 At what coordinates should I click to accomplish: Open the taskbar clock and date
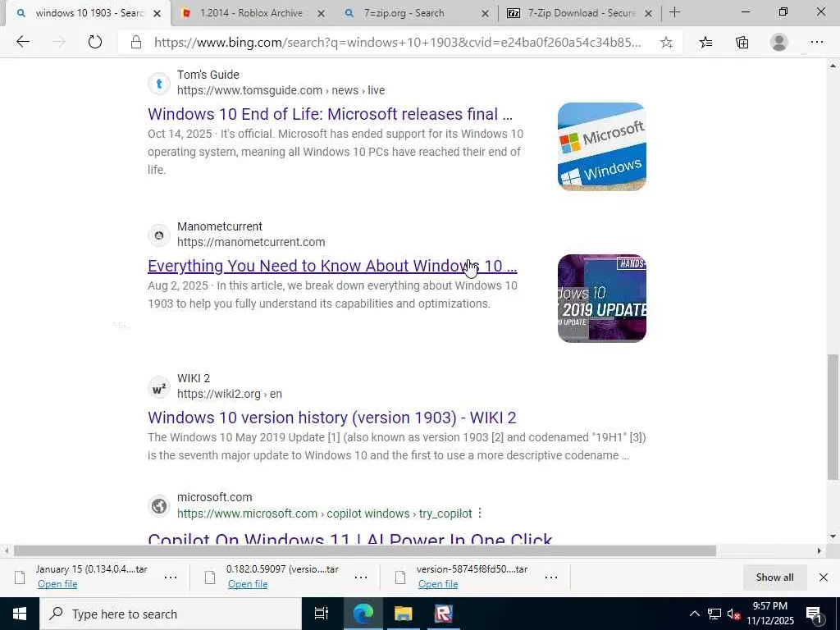pyautogui.click(x=769, y=614)
